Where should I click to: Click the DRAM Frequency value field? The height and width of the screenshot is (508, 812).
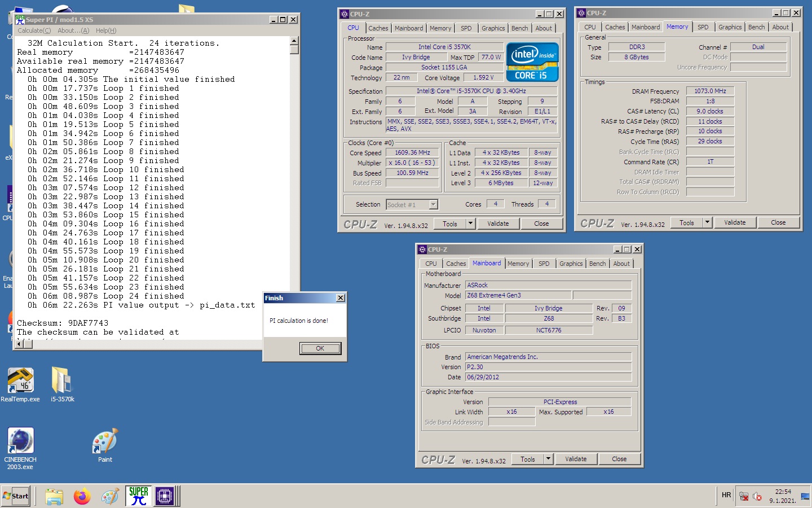[x=710, y=91]
